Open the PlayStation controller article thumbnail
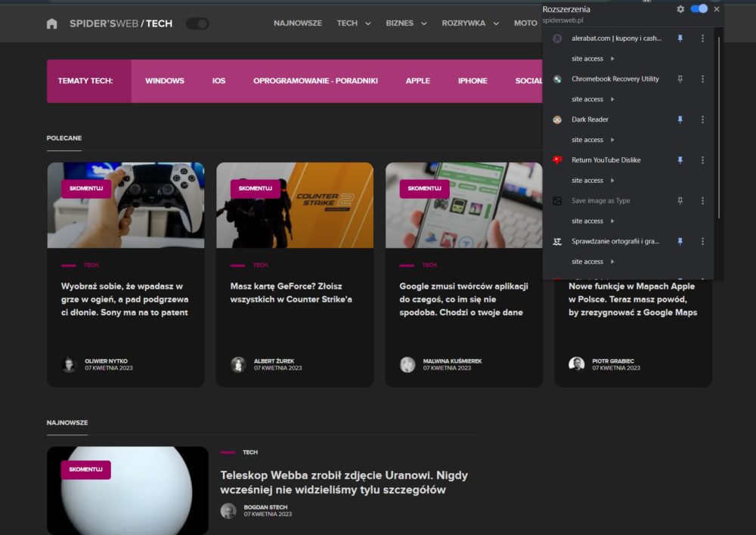 pyautogui.click(x=125, y=206)
